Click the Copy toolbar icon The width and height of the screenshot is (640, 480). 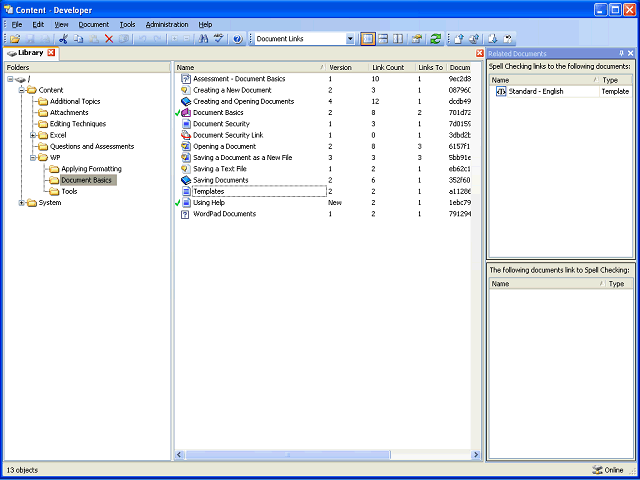[78, 39]
